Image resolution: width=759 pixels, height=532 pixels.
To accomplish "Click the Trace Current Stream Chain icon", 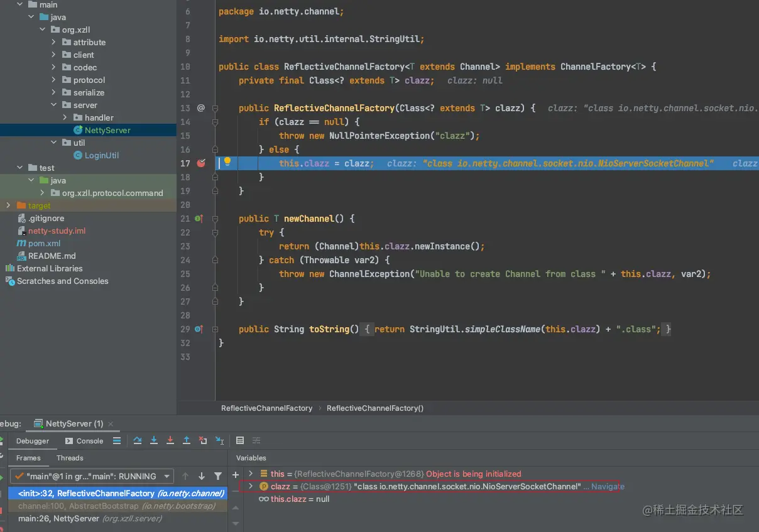I will pyautogui.click(x=256, y=441).
